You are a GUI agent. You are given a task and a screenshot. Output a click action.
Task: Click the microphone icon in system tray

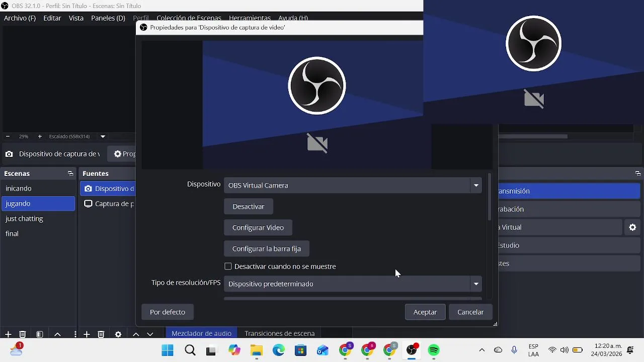(514, 350)
